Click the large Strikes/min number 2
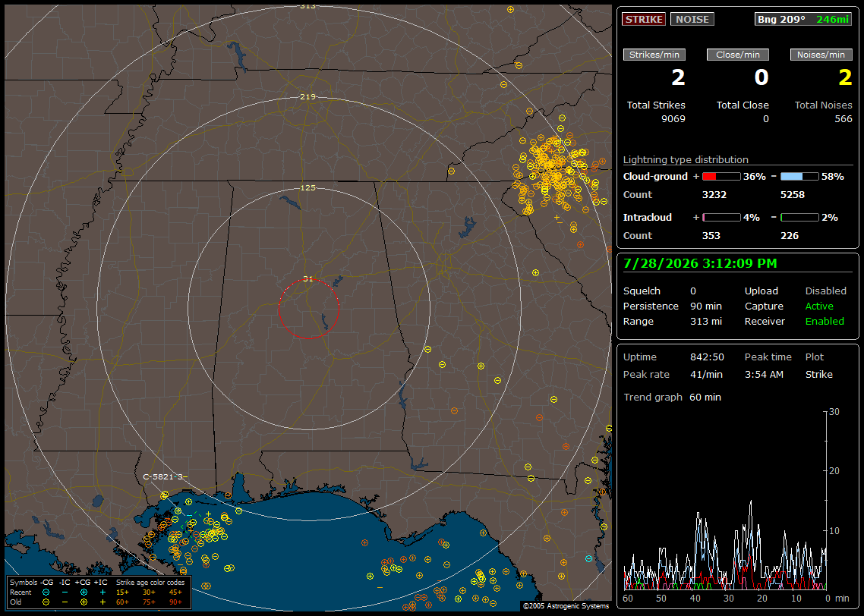This screenshot has width=864, height=616. (678, 77)
